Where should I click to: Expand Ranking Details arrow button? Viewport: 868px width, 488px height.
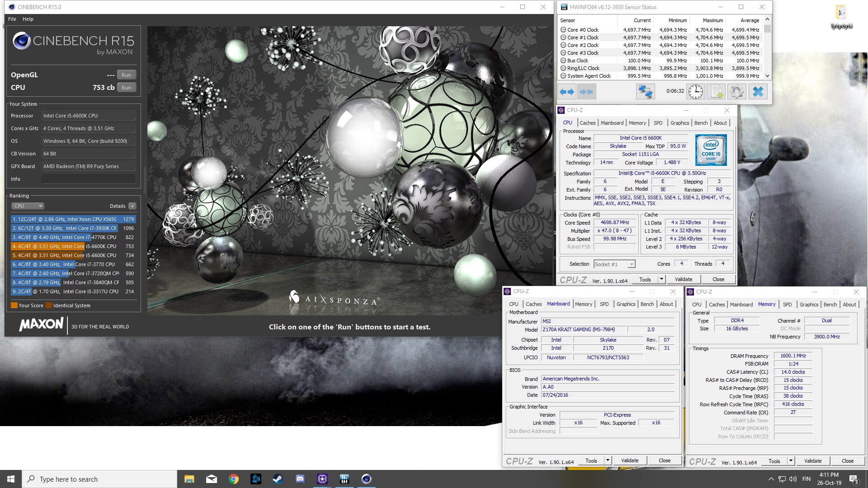[132, 206]
